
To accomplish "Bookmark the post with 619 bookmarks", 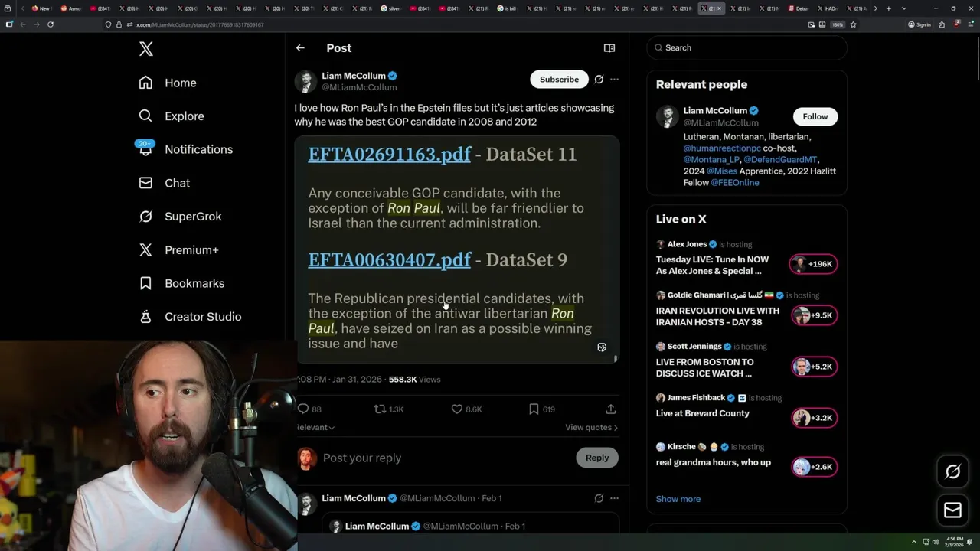I will pyautogui.click(x=534, y=409).
